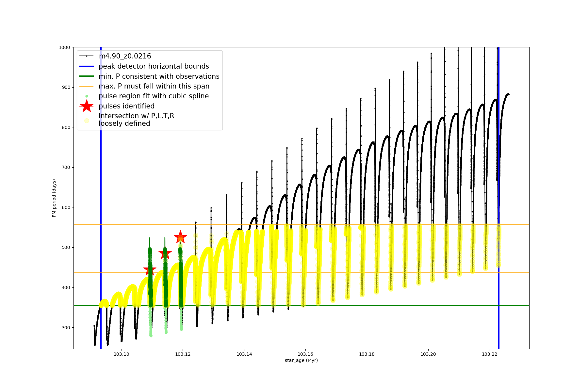The image size is (588, 392).
Task: Click the highest red star on the plot
Action: pyautogui.click(x=180, y=237)
